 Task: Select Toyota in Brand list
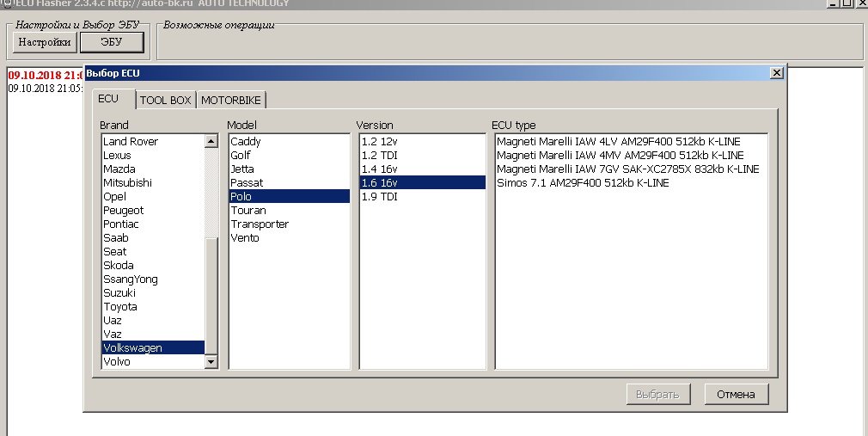click(x=153, y=306)
